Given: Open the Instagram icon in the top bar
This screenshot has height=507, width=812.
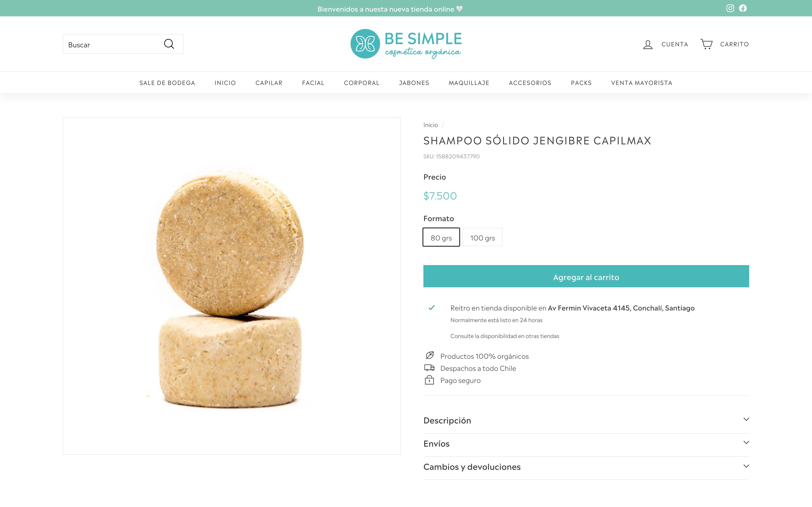Looking at the screenshot, I should coord(730,8).
